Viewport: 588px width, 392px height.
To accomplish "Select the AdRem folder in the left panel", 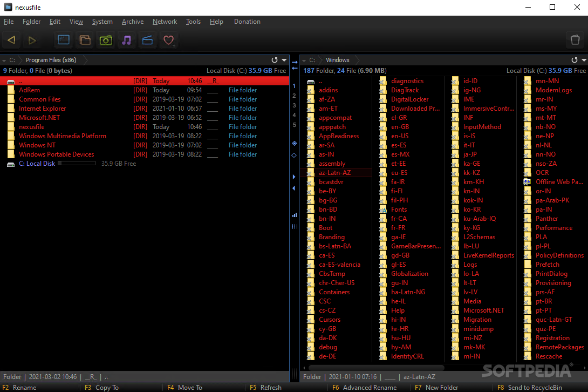I will coord(145,90).
